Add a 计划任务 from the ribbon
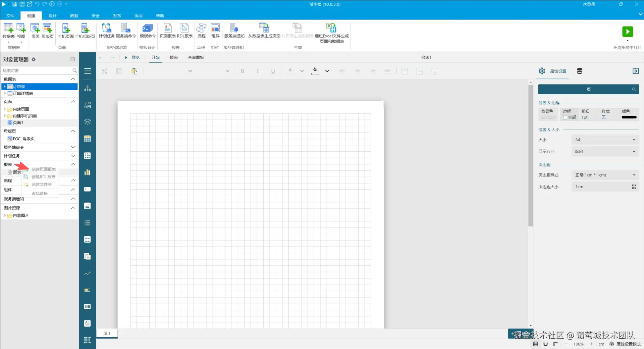Viewport: 644px width, 349px height. point(107,31)
